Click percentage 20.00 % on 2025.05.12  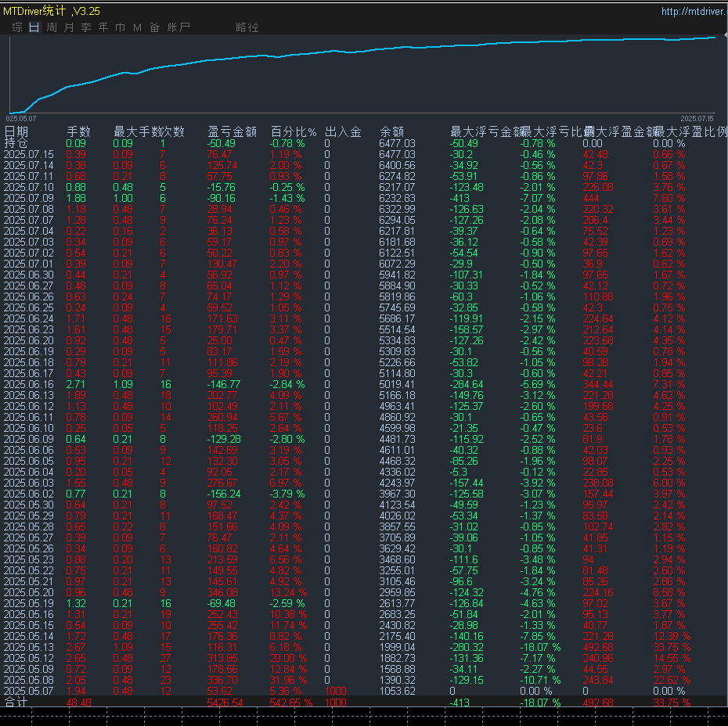click(x=288, y=658)
